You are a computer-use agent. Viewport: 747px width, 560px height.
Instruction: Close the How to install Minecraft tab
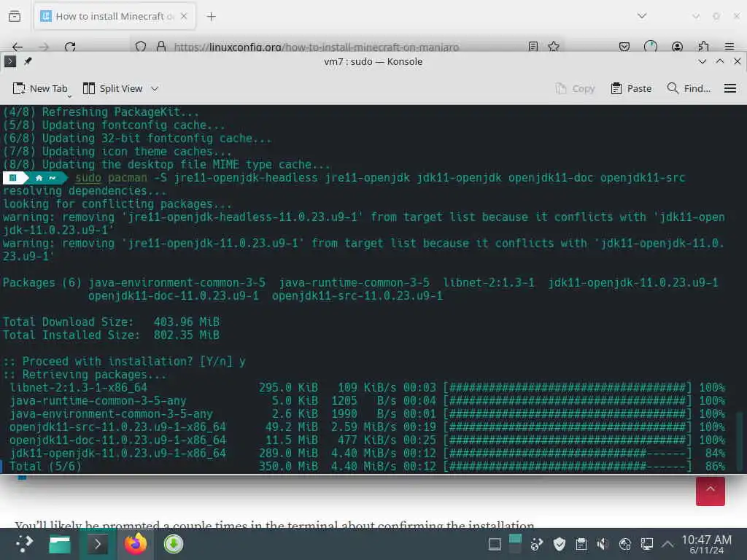coord(184,16)
